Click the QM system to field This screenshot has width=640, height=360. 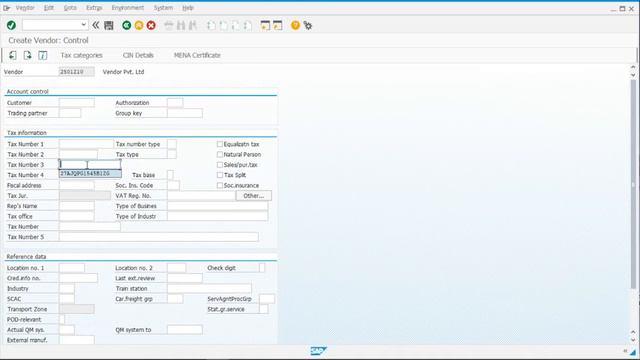pyautogui.click(x=185, y=329)
